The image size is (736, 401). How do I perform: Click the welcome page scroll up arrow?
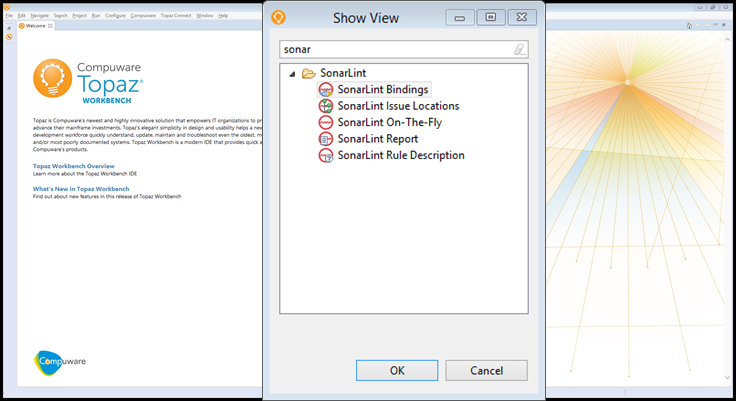(727, 40)
